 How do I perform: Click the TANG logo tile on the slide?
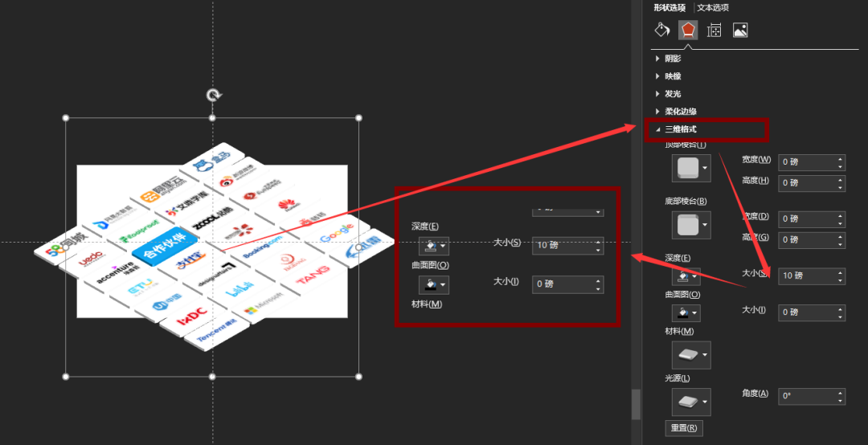click(x=312, y=275)
